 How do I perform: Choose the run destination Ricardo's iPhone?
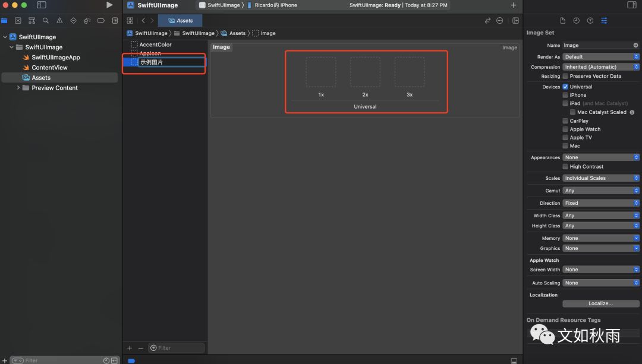[x=273, y=5]
